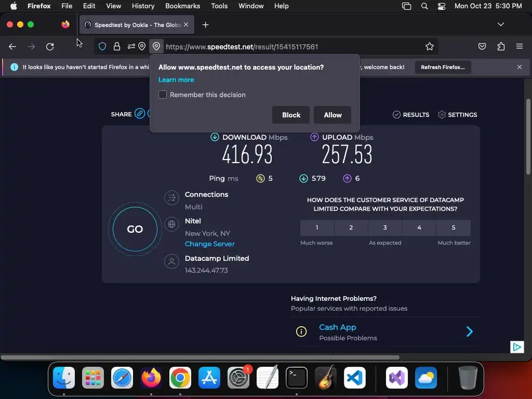Open the tracking protection shield icon
The width and height of the screenshot is (532, 399).
click(102, 46)
